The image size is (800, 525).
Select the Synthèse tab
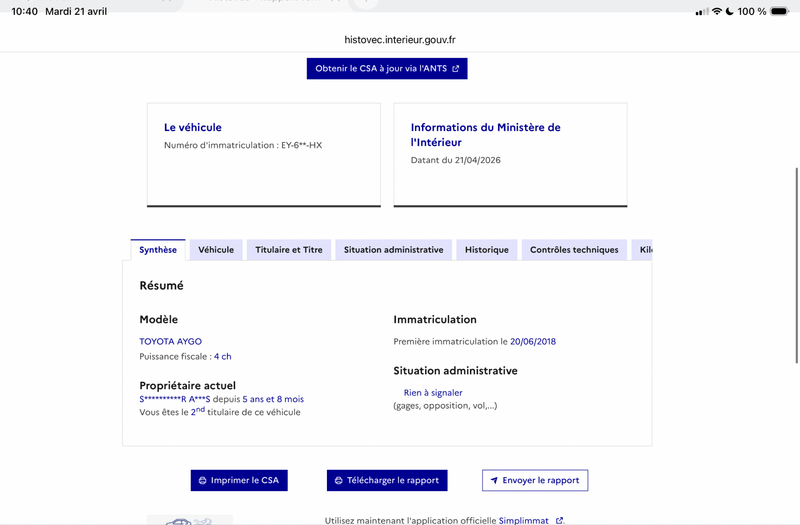[x=158, y=250]
